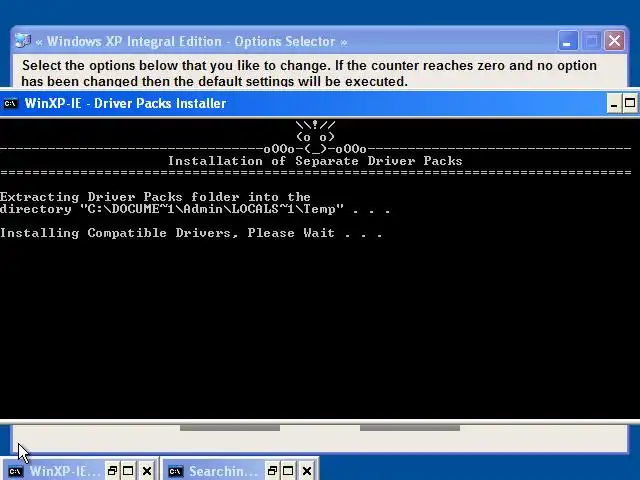Maximize the Driver Packs Installer window
Image resolution: width=640 pixels, height=480 pixels.
(630, 103)
